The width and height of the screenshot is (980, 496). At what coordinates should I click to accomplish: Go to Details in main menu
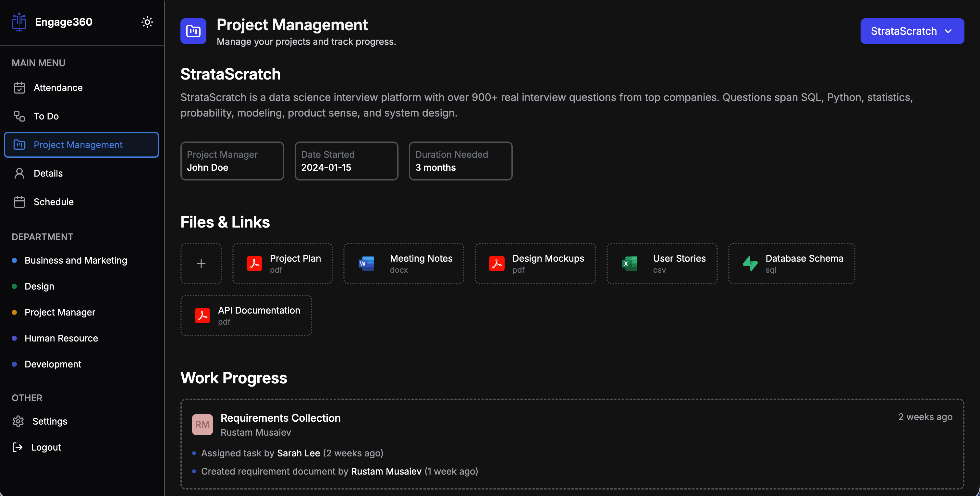pos(81,173)
